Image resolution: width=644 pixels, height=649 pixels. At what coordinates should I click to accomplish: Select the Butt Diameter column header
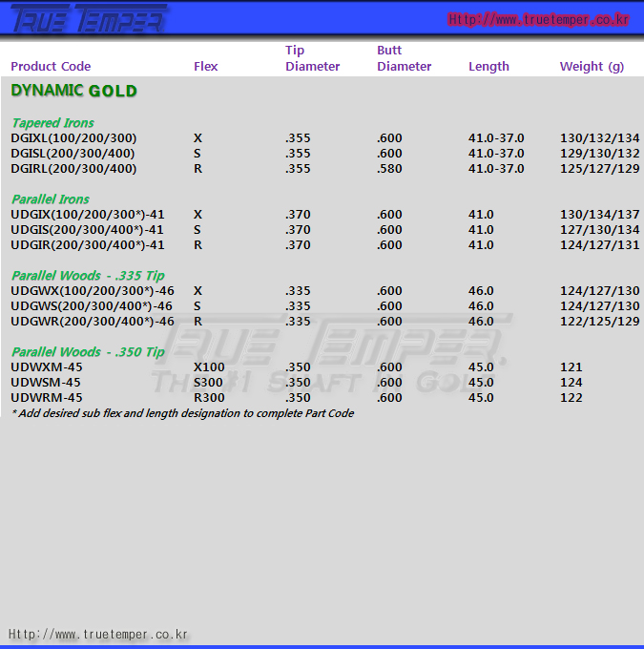point(404,58)
